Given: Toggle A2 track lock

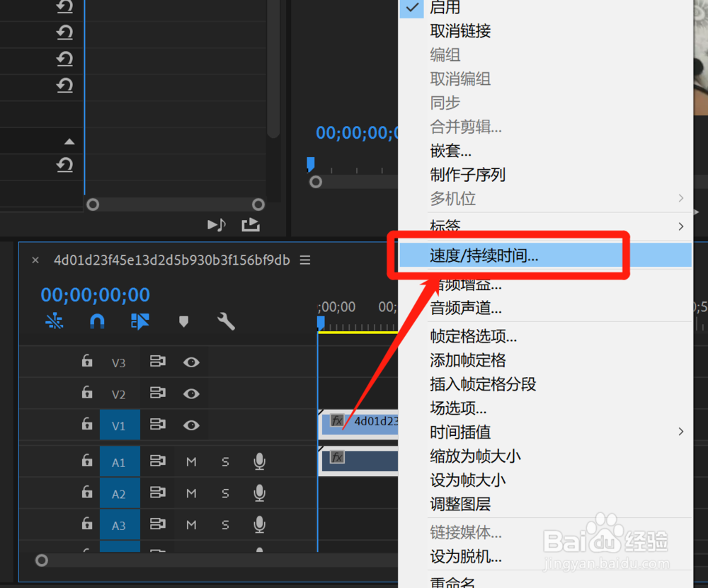Looking at the screenshot, I should 86,492.
